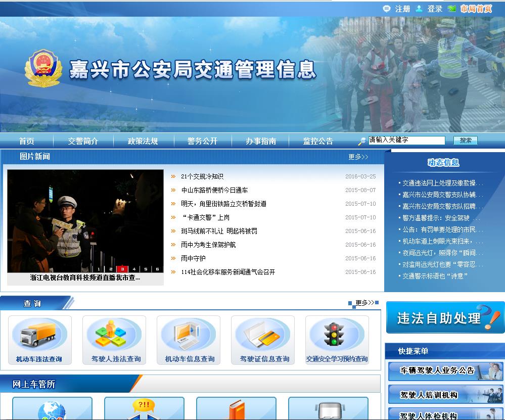The height and width of the screenshot is (420, 505).
Task: Open 交警简介 navigation item
Action: [83, 141]
